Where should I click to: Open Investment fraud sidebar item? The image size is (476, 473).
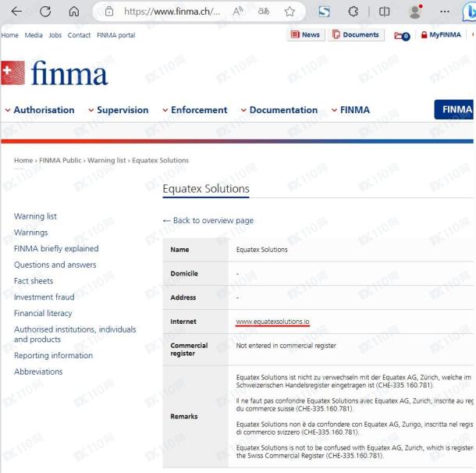tap(44, 297)
